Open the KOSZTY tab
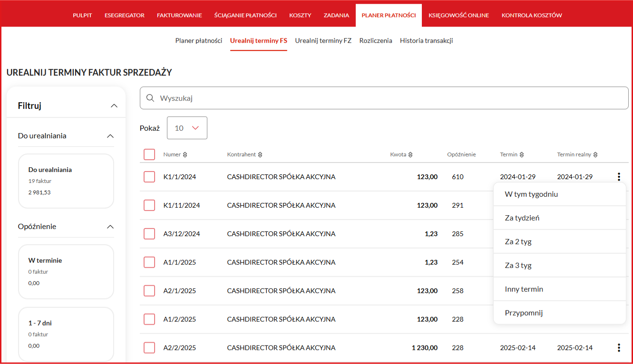The height and width of the screenshot is (364, 633). pyautogui.click(x=300, y=15)
